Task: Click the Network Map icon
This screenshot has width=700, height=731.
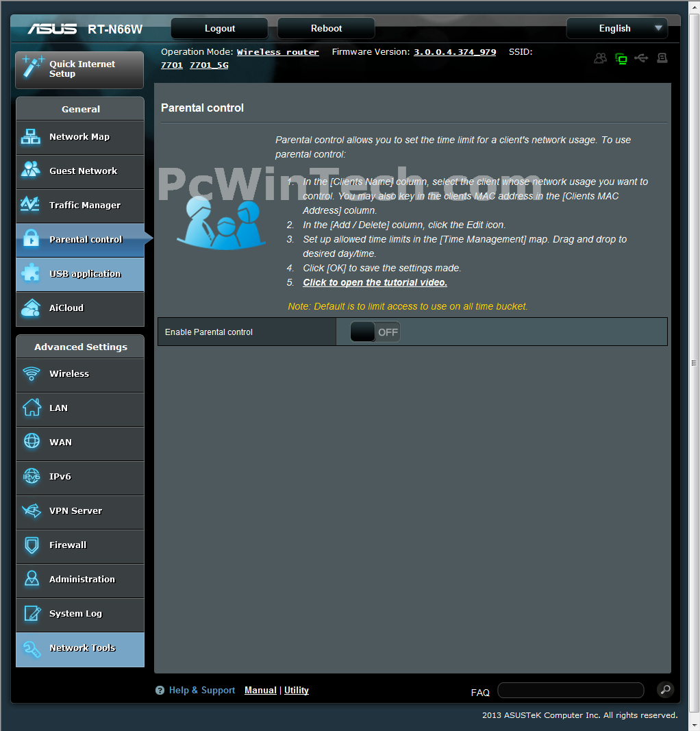Action: [x=31, y=136]
